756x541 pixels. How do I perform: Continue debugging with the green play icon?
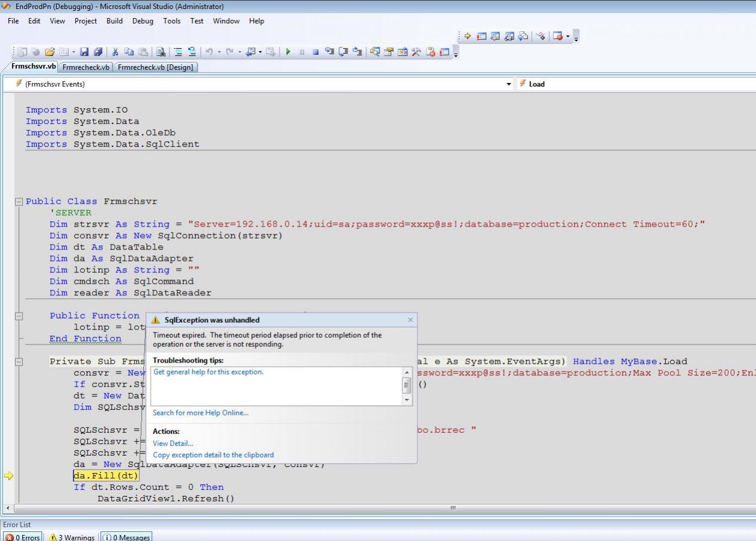pyautogui.click(x=288, y=52)
